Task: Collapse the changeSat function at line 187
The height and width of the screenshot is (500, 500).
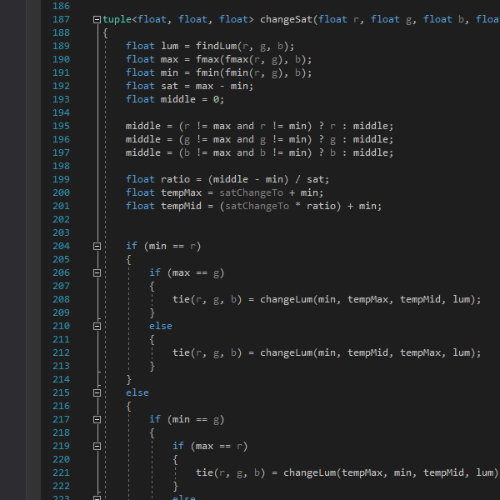Action: (97, 20)
